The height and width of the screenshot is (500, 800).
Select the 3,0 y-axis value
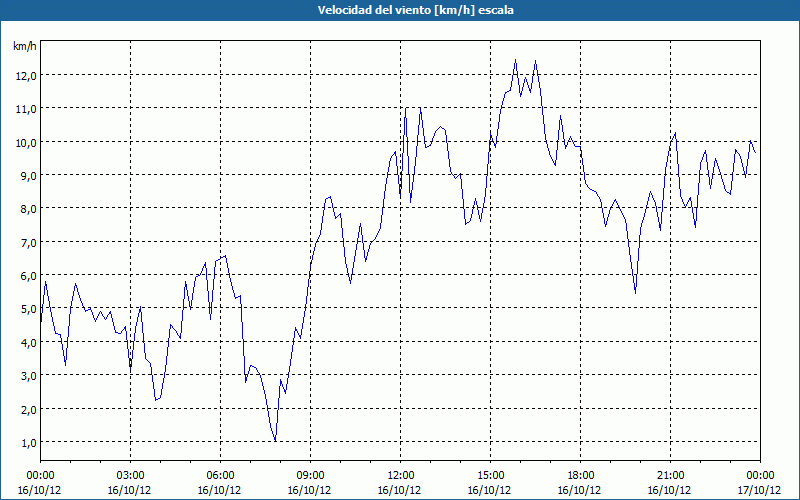pyautogui.click(x=29, y=376)
